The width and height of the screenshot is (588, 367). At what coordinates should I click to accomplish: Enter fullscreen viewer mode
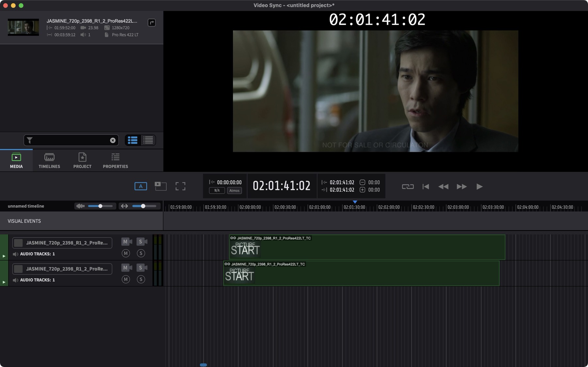click(180, 186)
